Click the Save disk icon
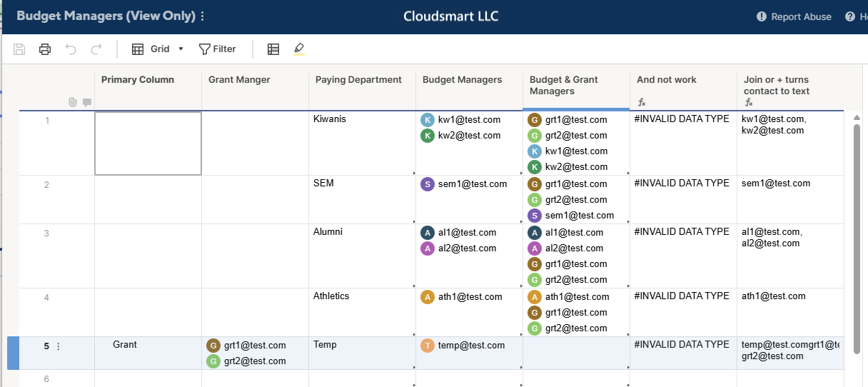868x387 pixels. [x=19, y=49]
